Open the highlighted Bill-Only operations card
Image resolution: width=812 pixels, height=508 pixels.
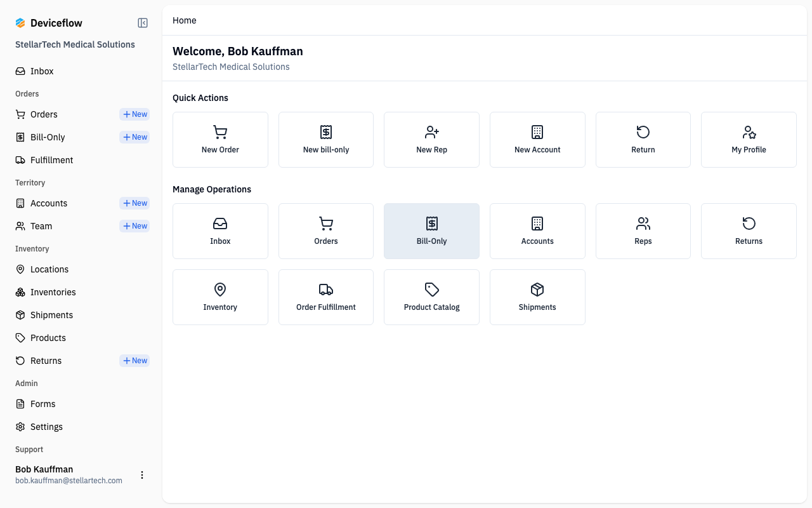[431, 231]
